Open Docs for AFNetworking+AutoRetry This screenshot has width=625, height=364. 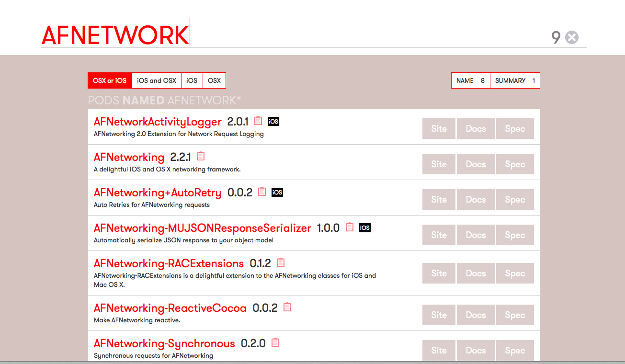tap(476, 200)
